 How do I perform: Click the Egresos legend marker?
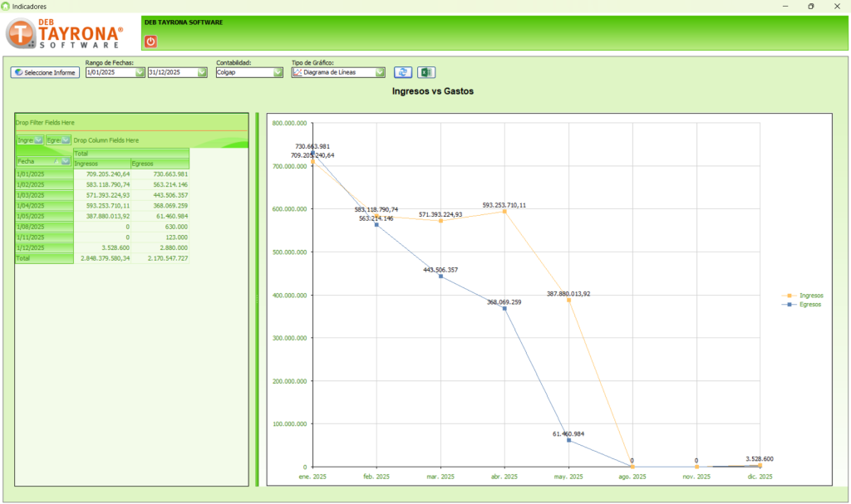pyautogui.click(x=789, y=305)
